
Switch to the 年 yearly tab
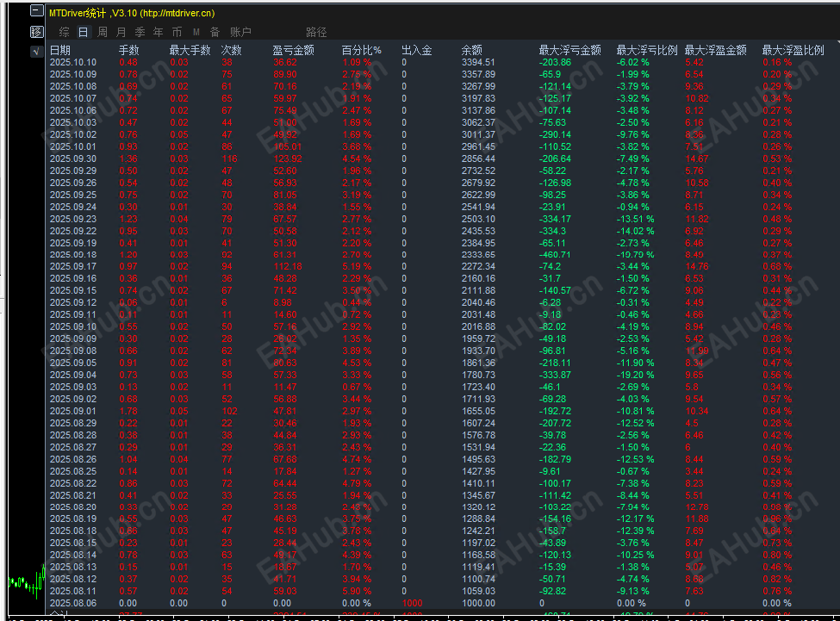coord(158,32)
